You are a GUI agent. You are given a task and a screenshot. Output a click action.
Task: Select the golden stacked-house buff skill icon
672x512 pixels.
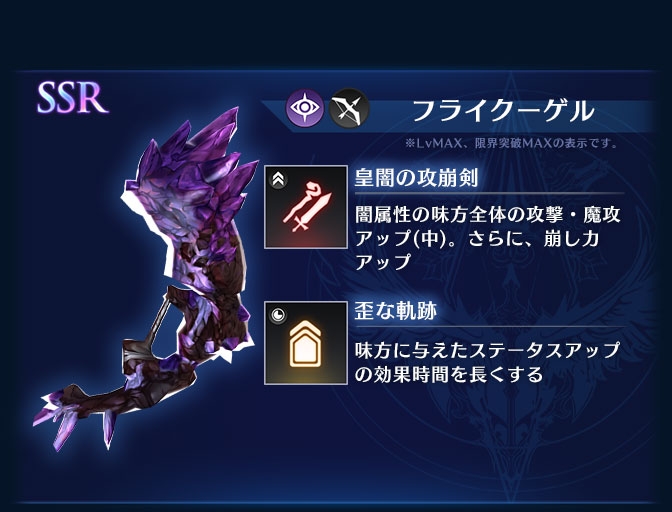pos(306,343)
